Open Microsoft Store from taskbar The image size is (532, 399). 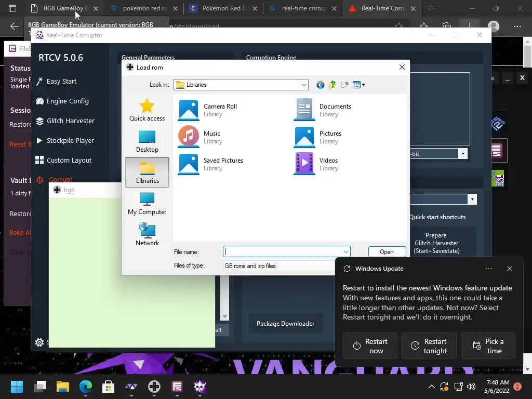tap(108, 387)
